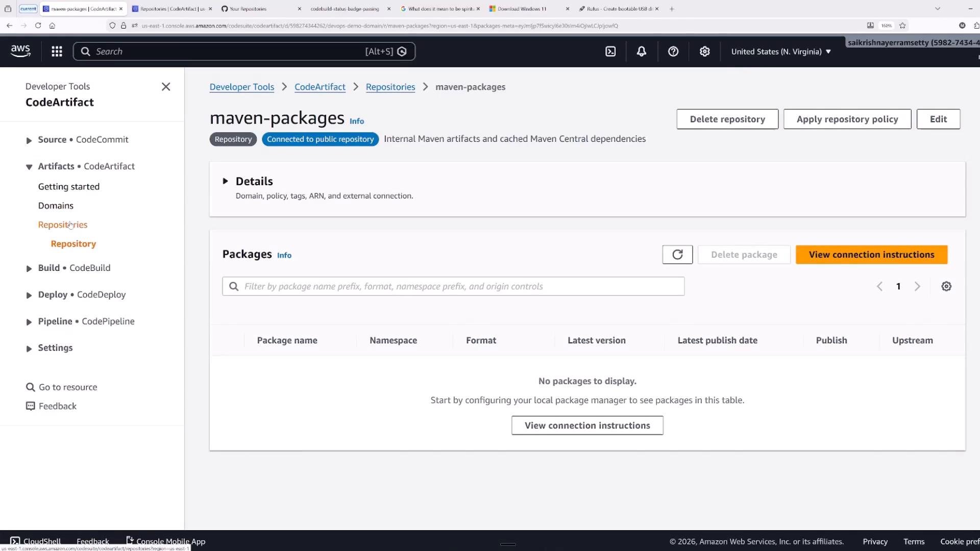This screenshot has height=551, width=980.
Task: Bookmark this page with the star icon
Action: click(x=902, y=26)
